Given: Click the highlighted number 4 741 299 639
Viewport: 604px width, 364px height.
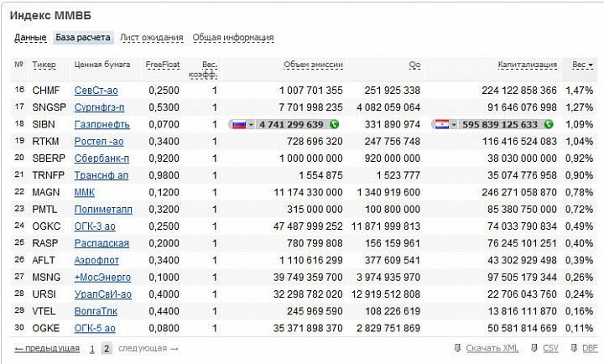Looking at the screenshot, I should tap(291, 124).
